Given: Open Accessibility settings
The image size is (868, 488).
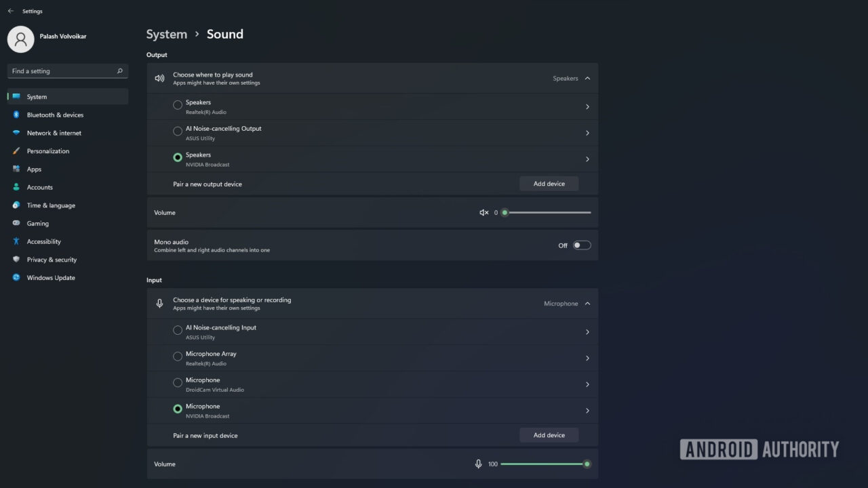Looking at the screenshot, I should (43, 241).
